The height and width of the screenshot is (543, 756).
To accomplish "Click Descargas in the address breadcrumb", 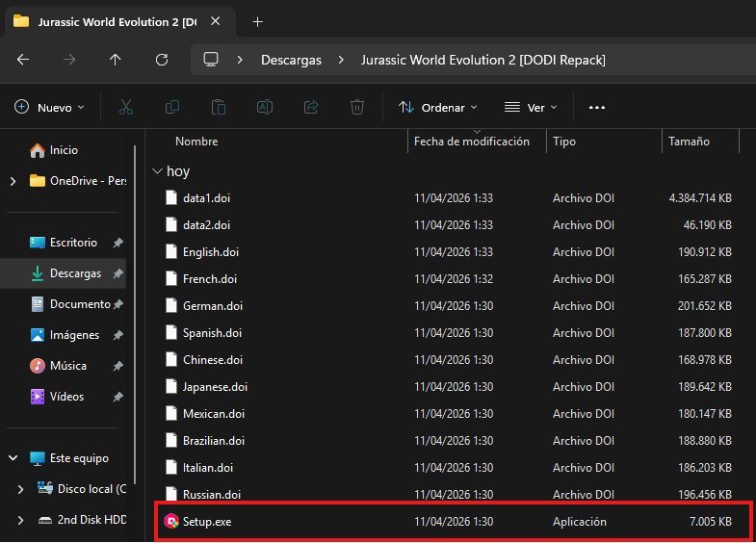I will 291,60.
